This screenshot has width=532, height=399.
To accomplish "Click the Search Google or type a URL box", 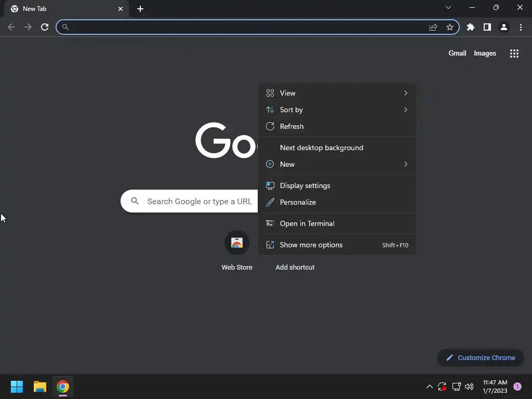I will [x=189, y=201].
